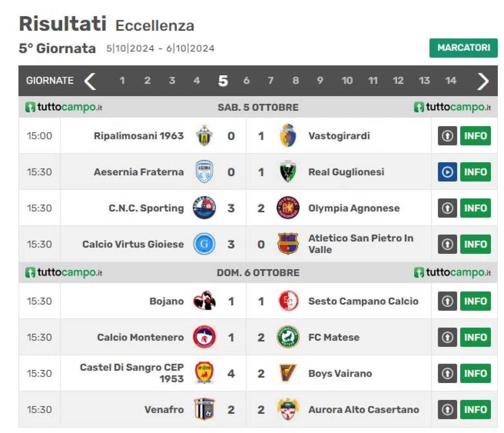
Task: Open INFO for C.N.C. Sporting match
Action: click(x=475, y=208)
